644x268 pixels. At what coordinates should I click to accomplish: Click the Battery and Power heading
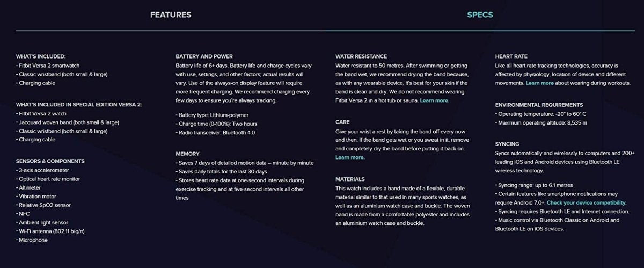tap(204, 56)
